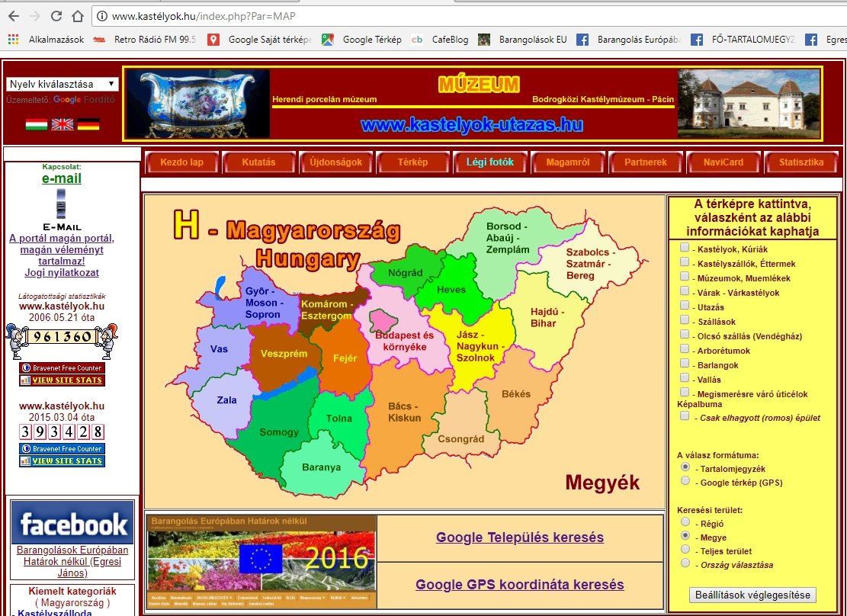The width and height of the screenshot is (847, 616).
Task: Click the browser home icon
Action: click(x=77, y=16)
